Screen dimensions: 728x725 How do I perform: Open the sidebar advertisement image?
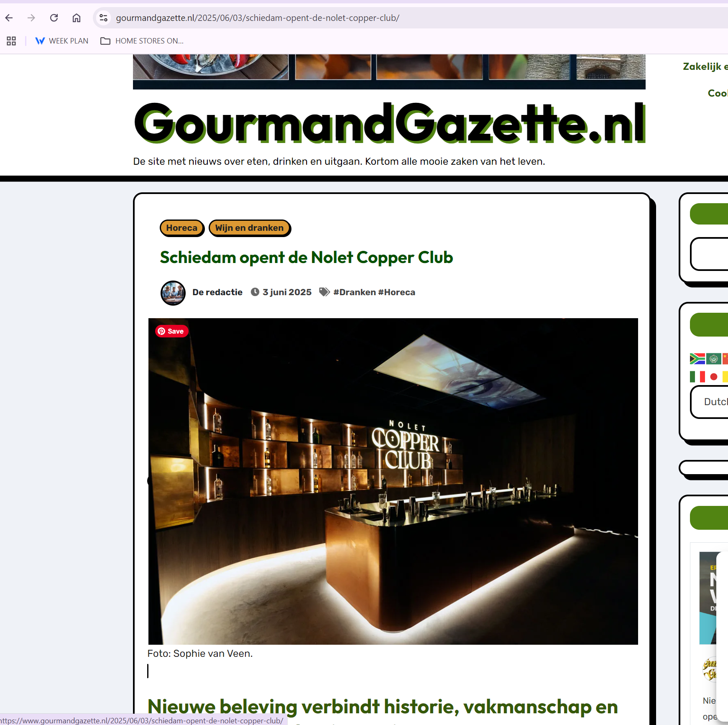click(x=708, y=598)
